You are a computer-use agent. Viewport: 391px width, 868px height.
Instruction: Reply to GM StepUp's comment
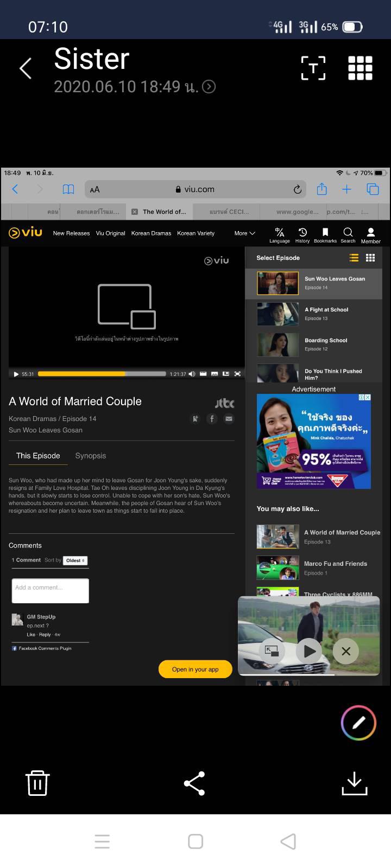coord(45,635)
